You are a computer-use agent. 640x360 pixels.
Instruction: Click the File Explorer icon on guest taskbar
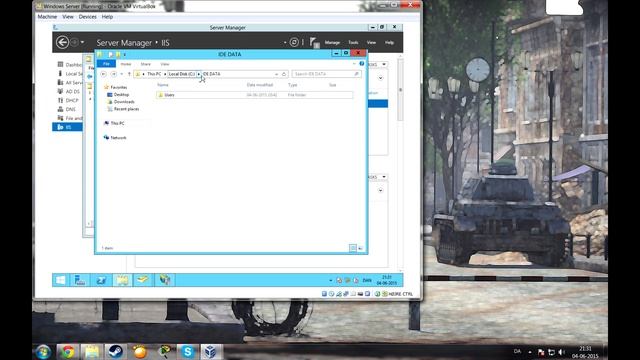point(122,280)
